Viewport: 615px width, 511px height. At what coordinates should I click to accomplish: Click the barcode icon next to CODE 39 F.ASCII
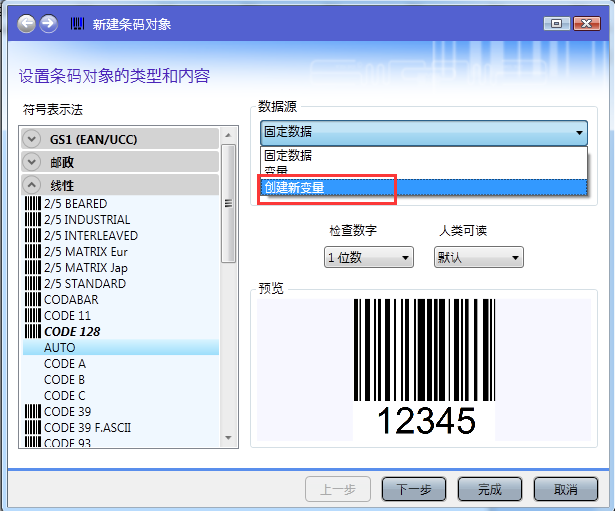coord(33,427)
